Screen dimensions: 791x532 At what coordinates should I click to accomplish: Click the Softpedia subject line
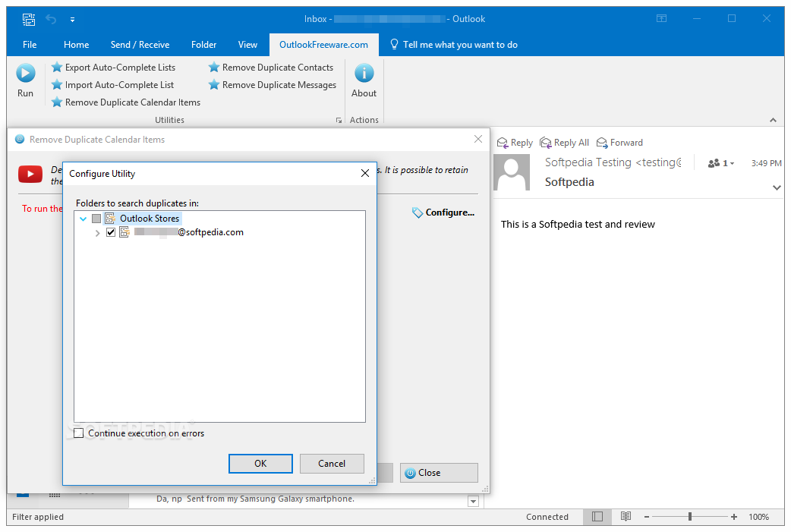569,182
